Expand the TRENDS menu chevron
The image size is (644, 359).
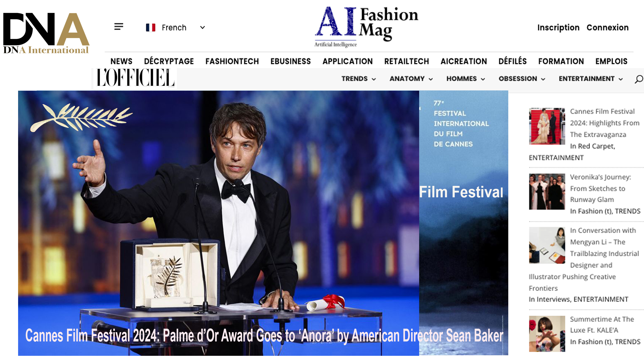[374, 79]
